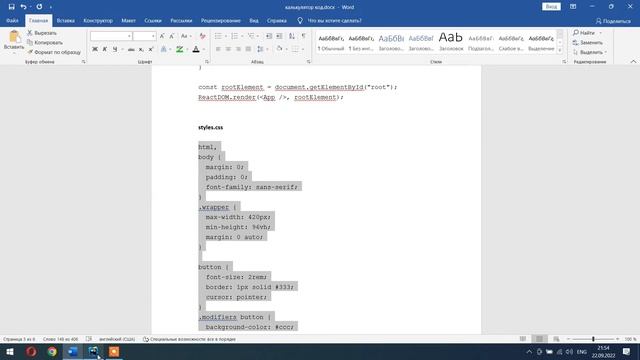Switch to the Конструктор ribbon tab
The image size is (640, 360).
98,20
